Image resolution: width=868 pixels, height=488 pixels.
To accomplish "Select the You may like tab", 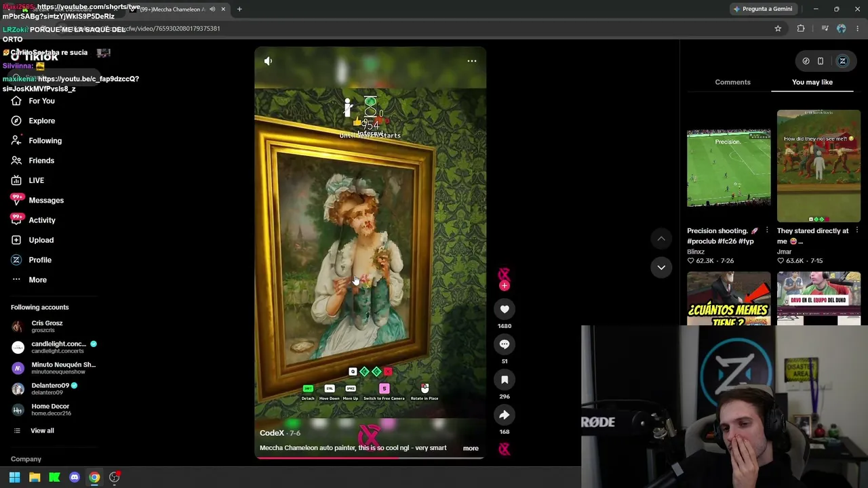I will tap(812, 82).
